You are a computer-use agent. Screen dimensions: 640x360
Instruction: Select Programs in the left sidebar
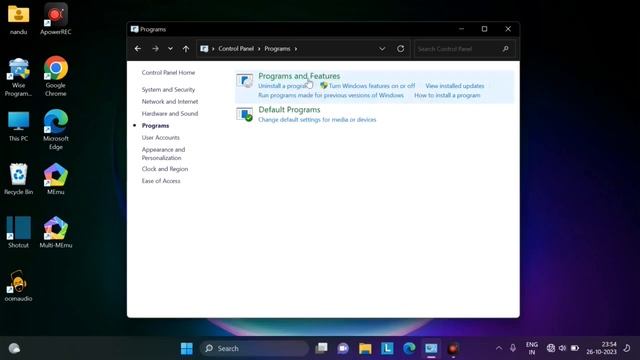[x=155, y=126]
